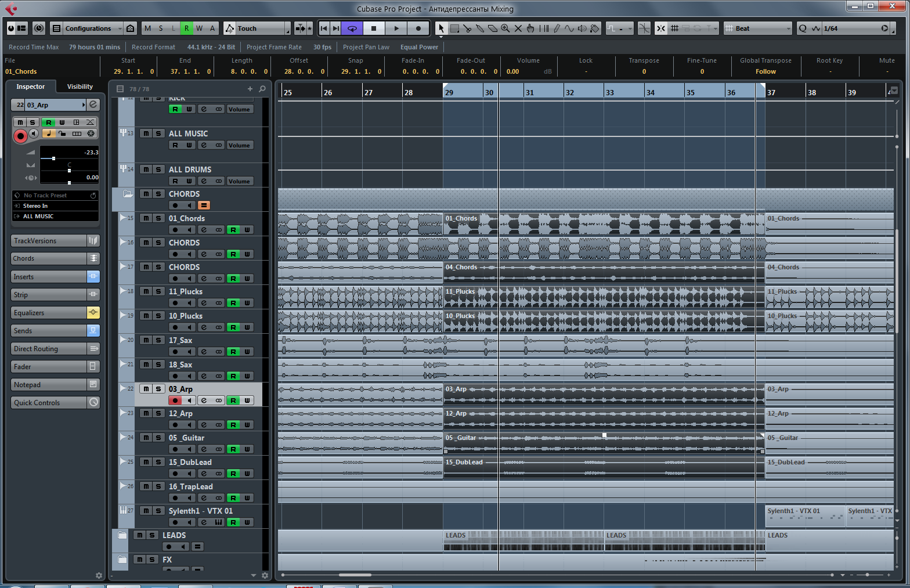
Task: Mute the ALL DRUMS group track
Action: coord(146,169)
